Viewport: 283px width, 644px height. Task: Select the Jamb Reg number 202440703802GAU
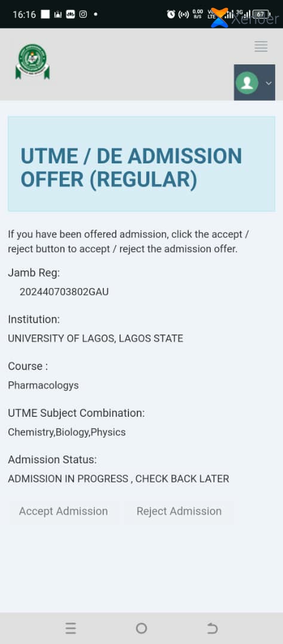click(64, 292)
